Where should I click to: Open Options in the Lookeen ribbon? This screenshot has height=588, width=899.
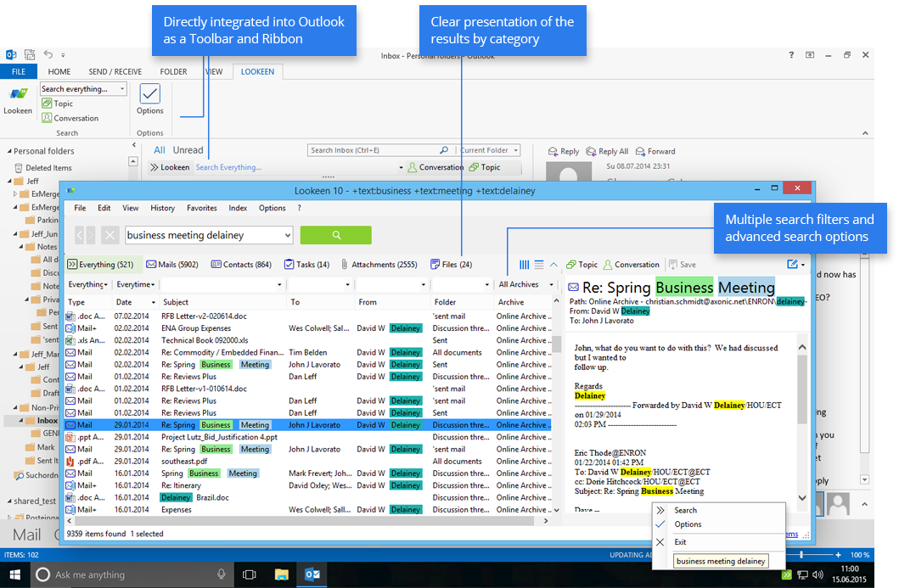click(149, 98)
